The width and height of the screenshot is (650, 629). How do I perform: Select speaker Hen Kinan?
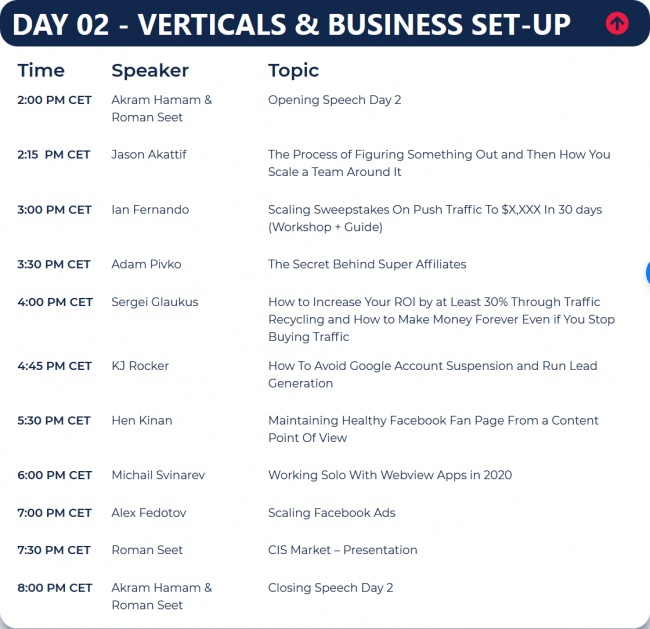(x=142, y=420)
